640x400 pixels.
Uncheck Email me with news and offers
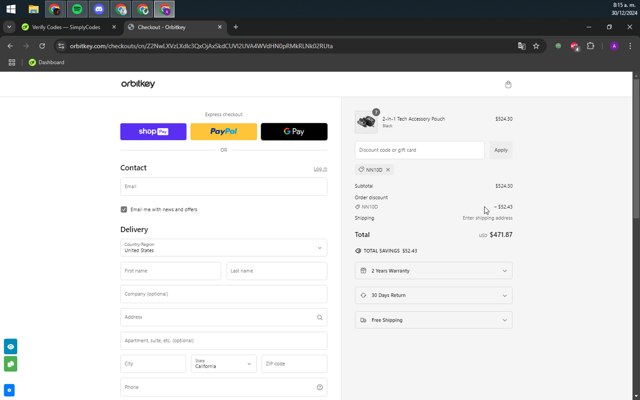[124, 209]
